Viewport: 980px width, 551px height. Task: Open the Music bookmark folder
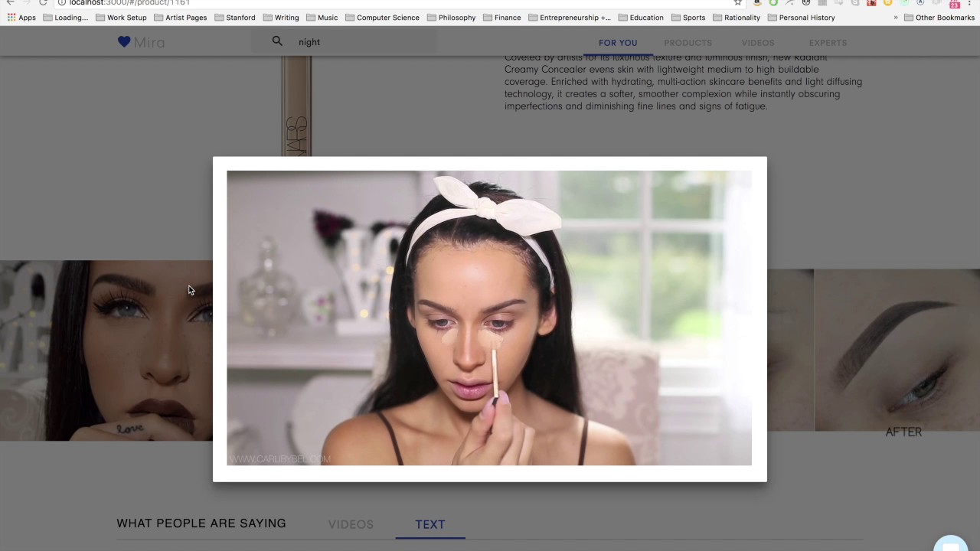(322, 18)
